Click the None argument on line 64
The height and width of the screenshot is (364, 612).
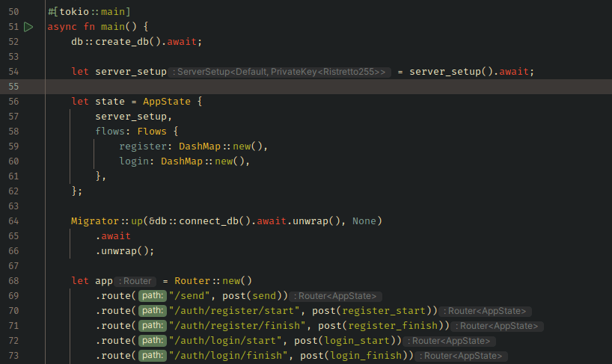click(x=364, y=221)
